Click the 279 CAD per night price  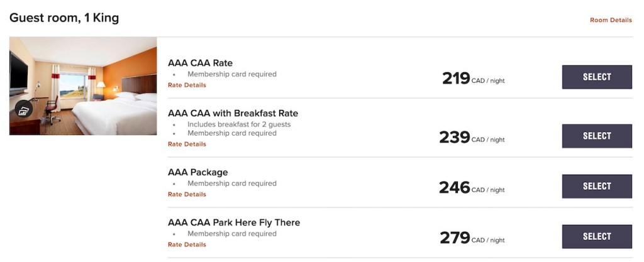pyautogui.click(x=471, y=238)
